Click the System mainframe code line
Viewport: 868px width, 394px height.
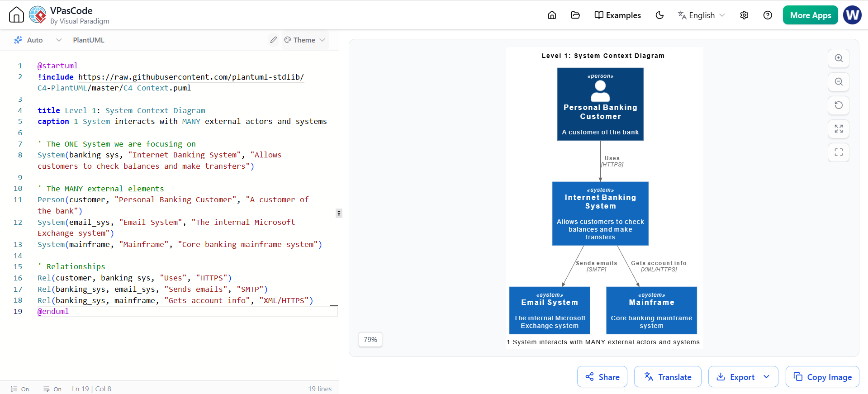tap(180, 244)
